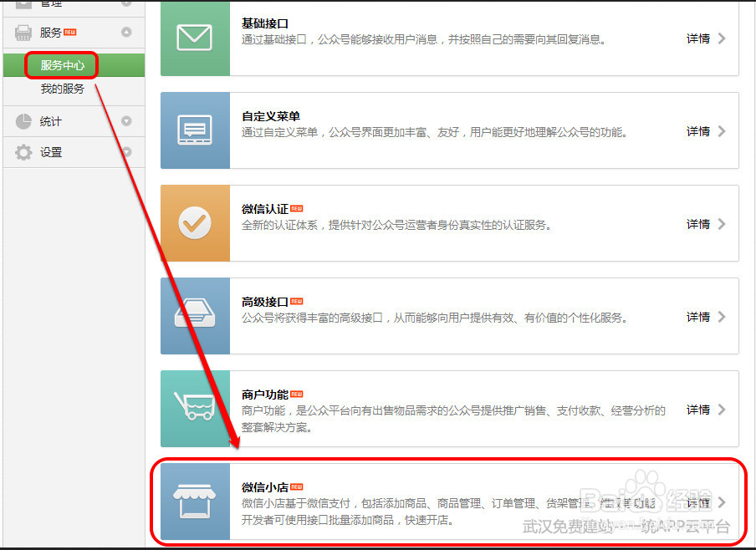Click the tray icon for 高级接口
The image size is (756, 550).
195,313
